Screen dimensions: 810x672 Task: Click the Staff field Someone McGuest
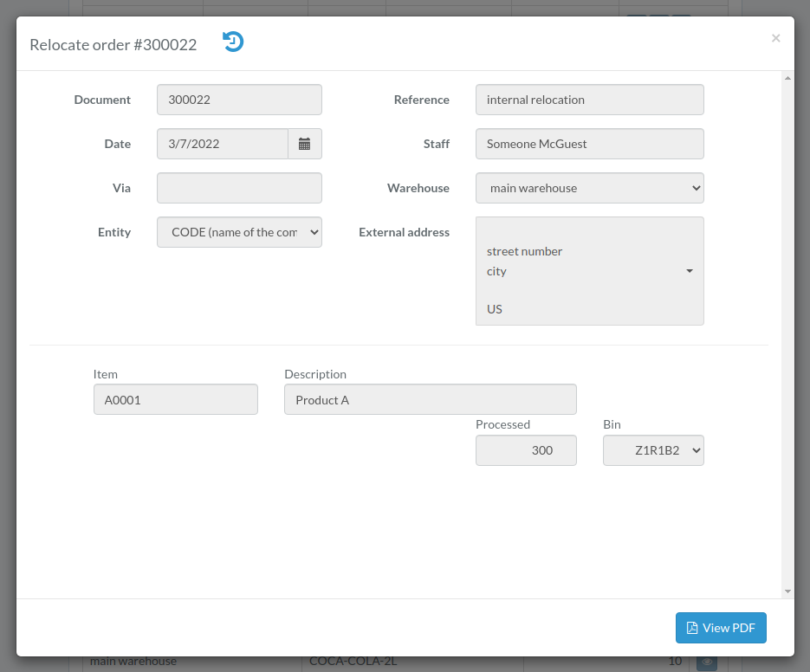click(589, 144)
